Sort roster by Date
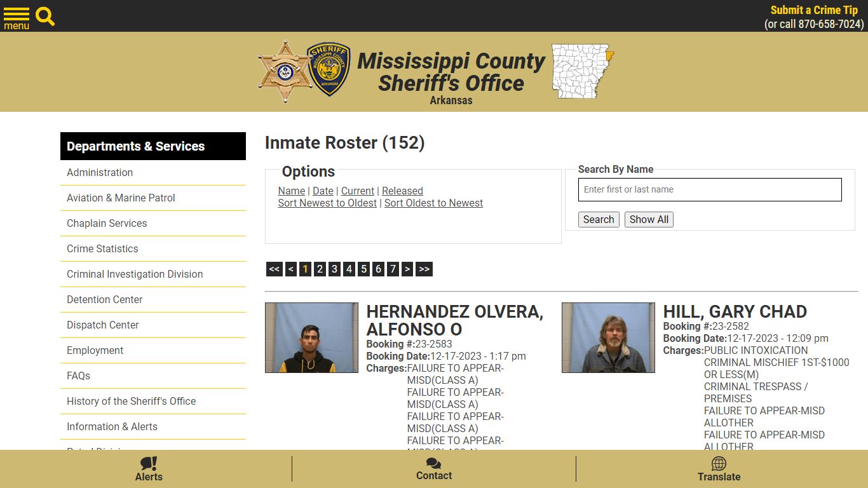868x488 pixels. tap(323, 191)
